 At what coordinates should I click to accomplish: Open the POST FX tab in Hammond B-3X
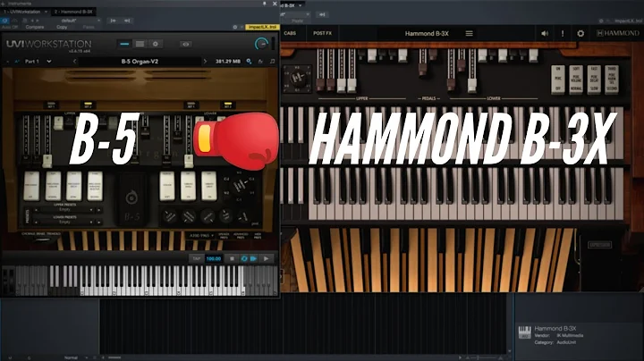point(322,33)
